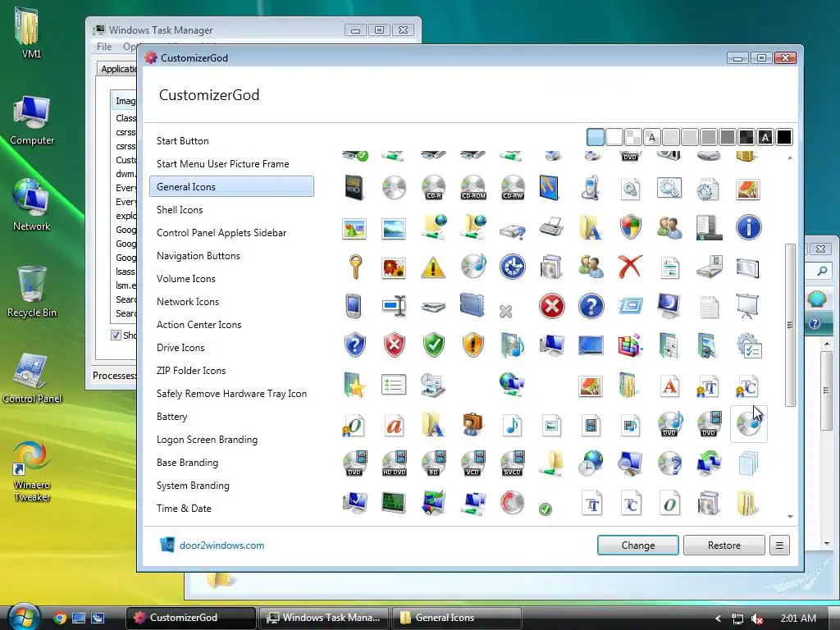Choose the large red X delete icon

pos(630,267)
